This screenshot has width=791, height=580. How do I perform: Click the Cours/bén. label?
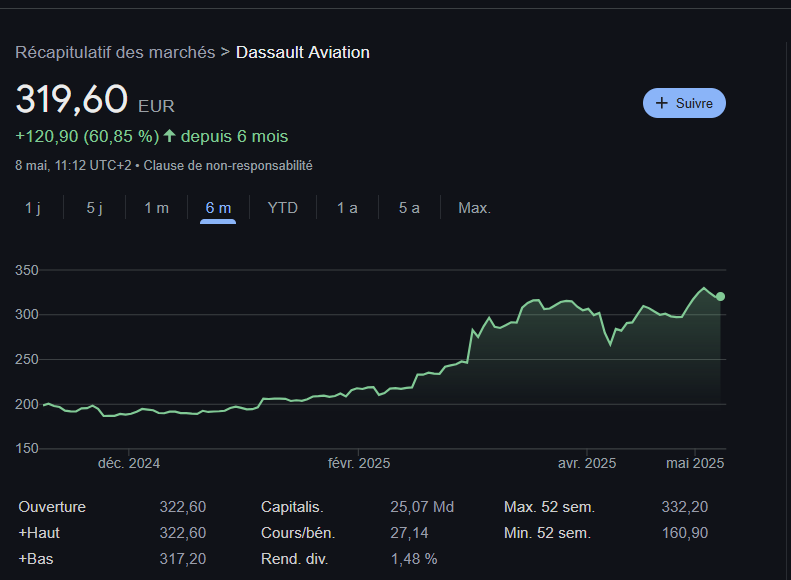(x=298, y=533)
